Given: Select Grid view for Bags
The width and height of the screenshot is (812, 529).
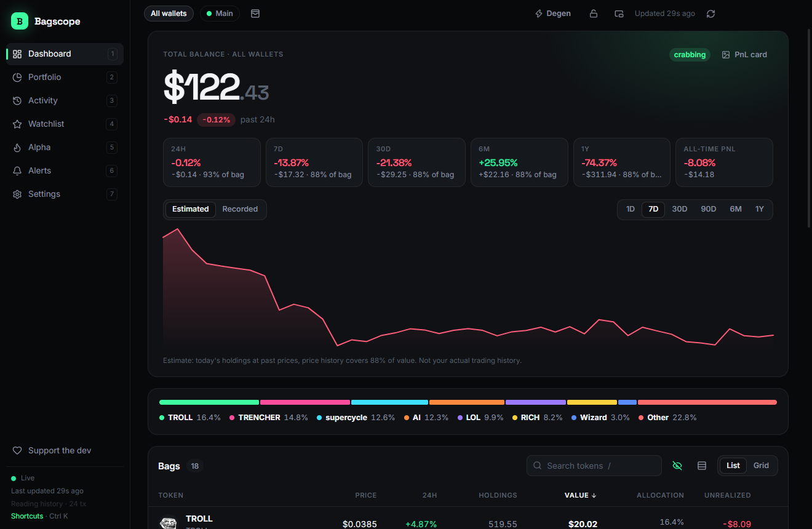Looking at the screenshot, I should [761, 466].
